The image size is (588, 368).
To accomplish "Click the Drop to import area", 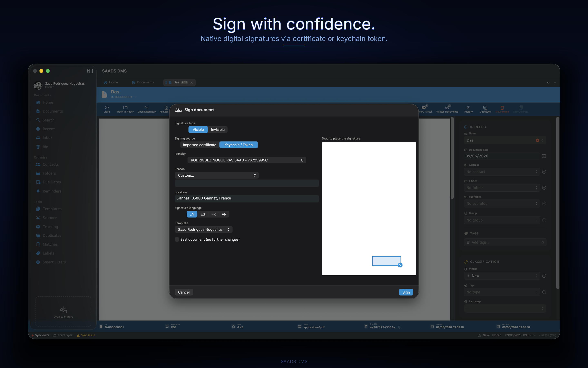I will [x=63, y=311].
